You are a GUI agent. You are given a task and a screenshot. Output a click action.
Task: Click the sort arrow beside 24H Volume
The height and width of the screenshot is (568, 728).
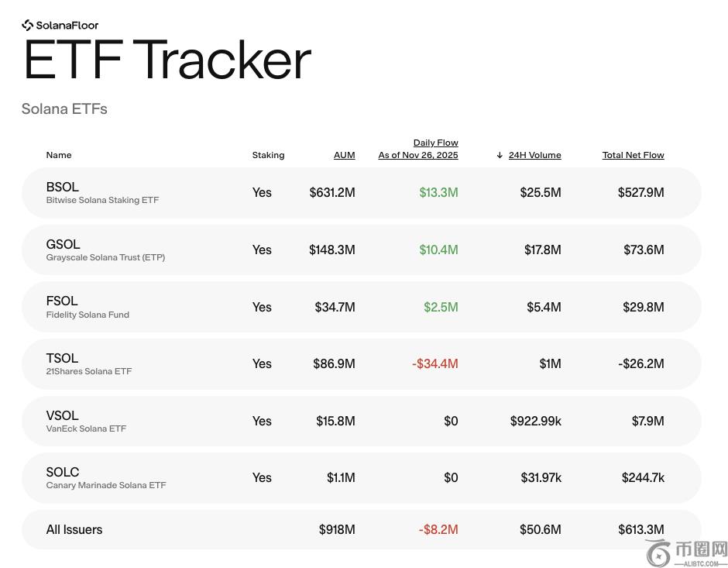click(500, 156)
